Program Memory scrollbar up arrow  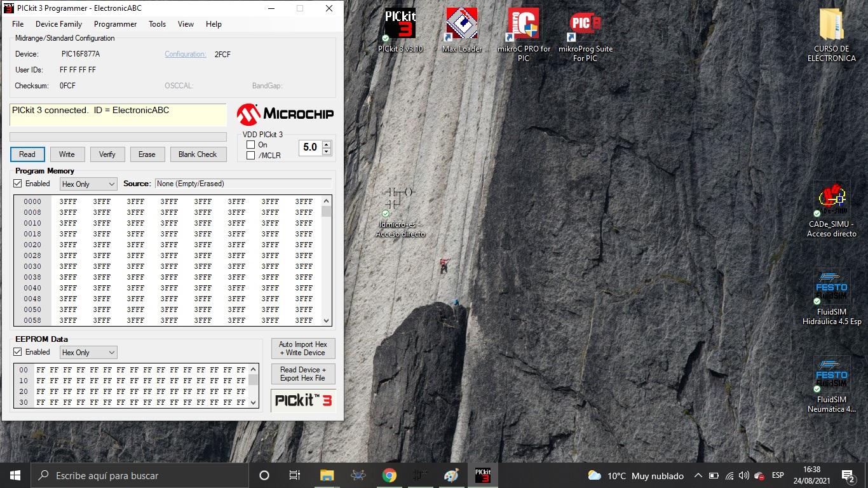click(x=327, y=201)
